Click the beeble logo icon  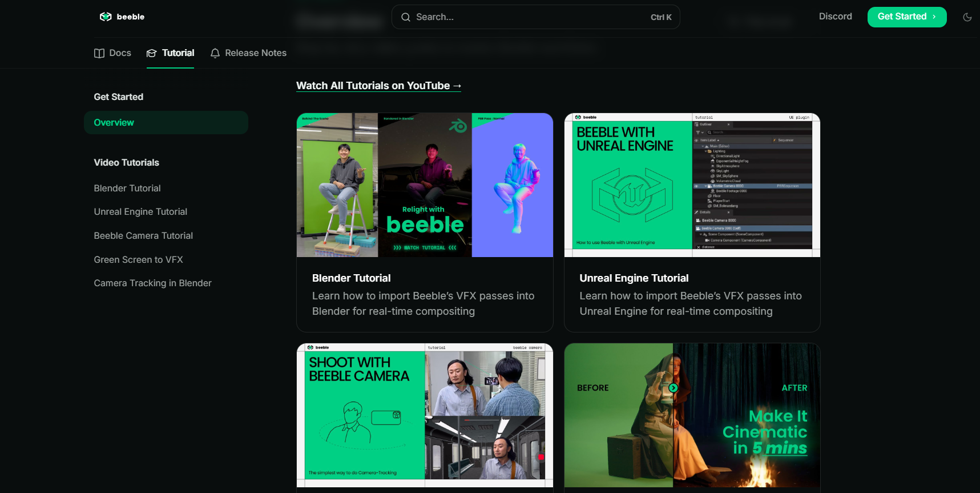106,17
